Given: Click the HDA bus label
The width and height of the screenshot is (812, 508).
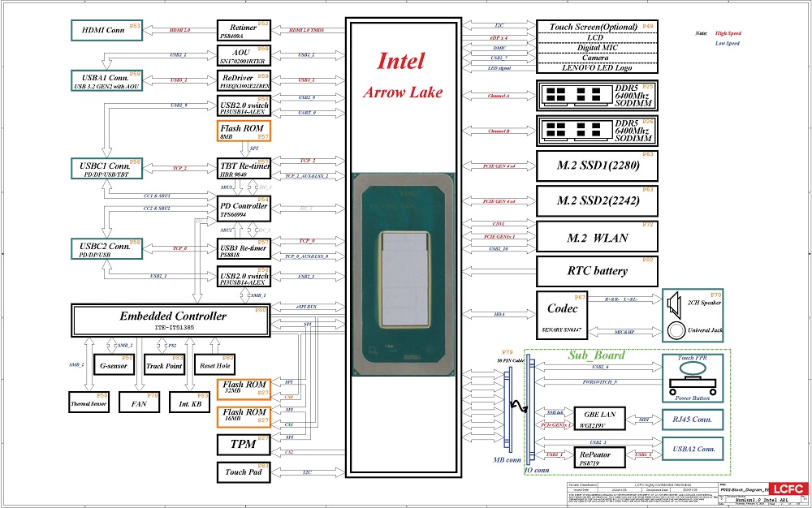Looking at the screenshot, I should click(499, 314).
